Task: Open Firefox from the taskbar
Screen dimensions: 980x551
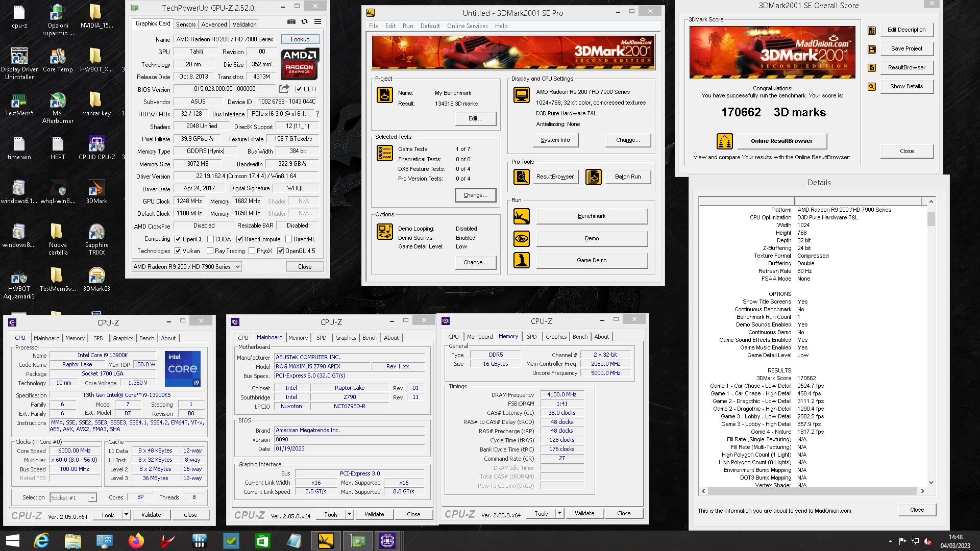Action: pyautogui.click(x=136, y=540)
